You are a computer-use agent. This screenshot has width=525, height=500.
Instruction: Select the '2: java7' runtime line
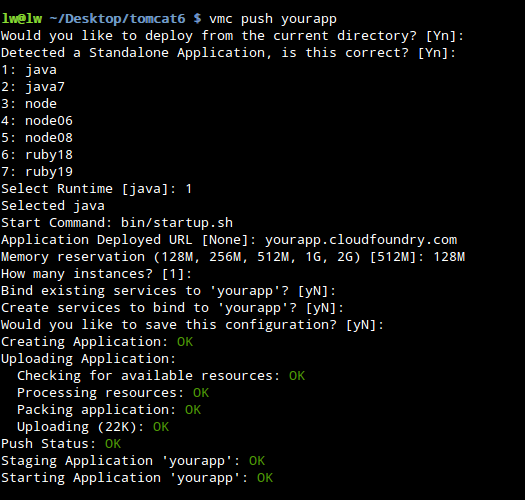point(33,87)
